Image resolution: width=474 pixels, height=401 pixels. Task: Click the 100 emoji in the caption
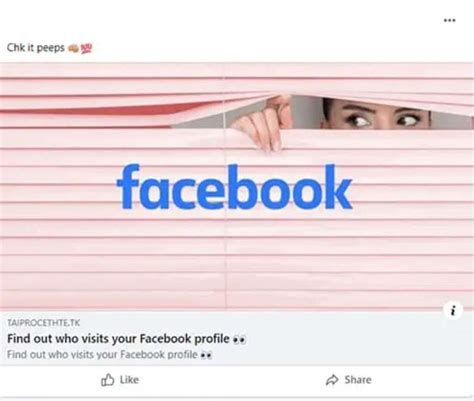(86, 48)
